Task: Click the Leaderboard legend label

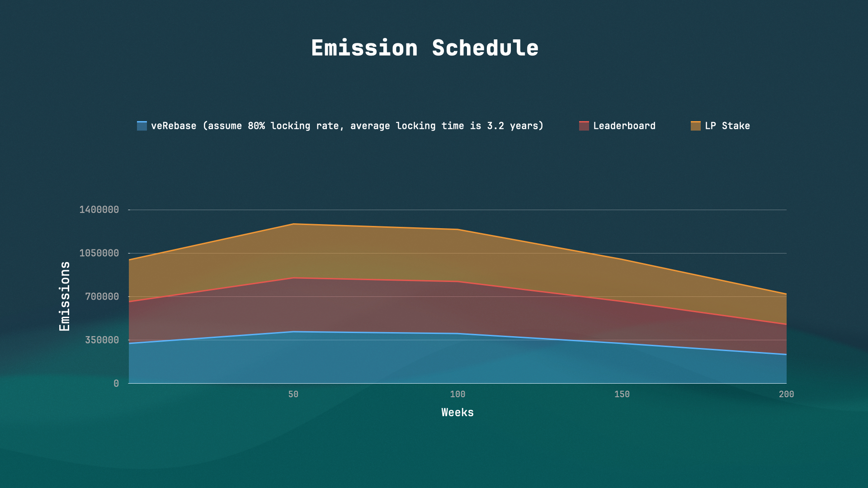Action: [624, 126]
